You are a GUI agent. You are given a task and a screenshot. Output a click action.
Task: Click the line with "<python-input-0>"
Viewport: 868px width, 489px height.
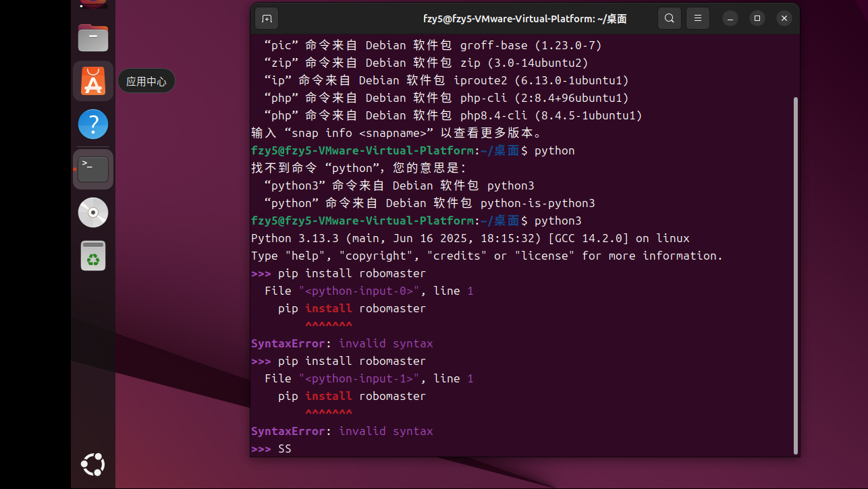click(369, 291)
